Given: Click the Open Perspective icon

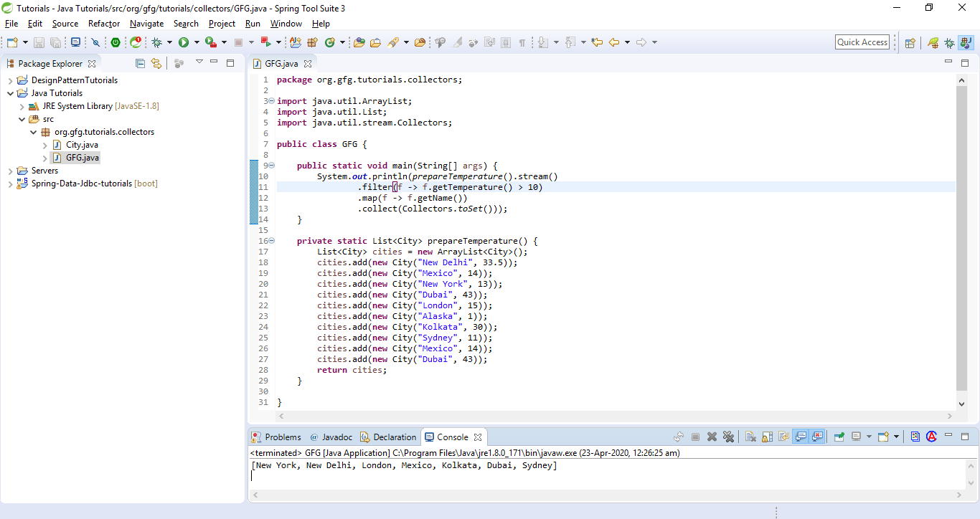Looking at the screenshot, I should point(910,43).
